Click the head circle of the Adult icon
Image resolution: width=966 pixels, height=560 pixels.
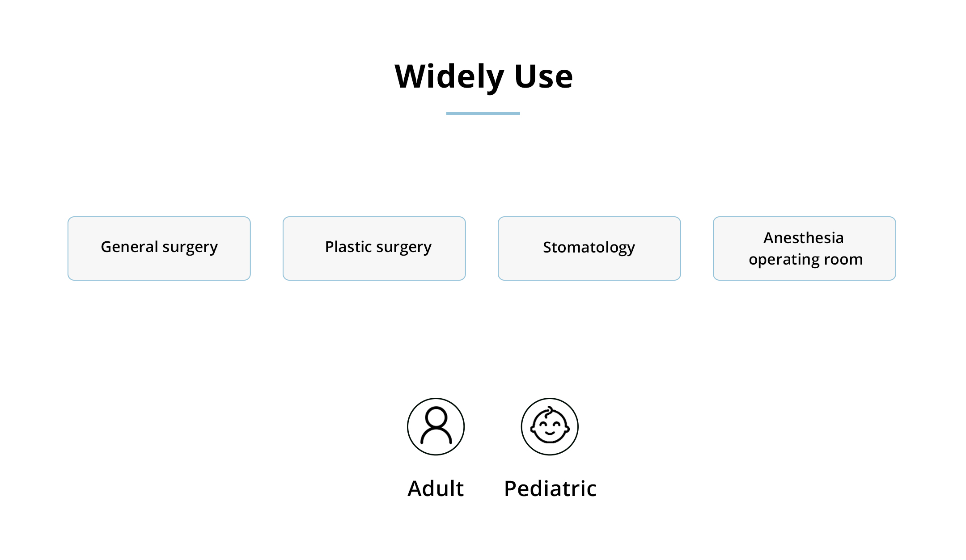(436, 417)
